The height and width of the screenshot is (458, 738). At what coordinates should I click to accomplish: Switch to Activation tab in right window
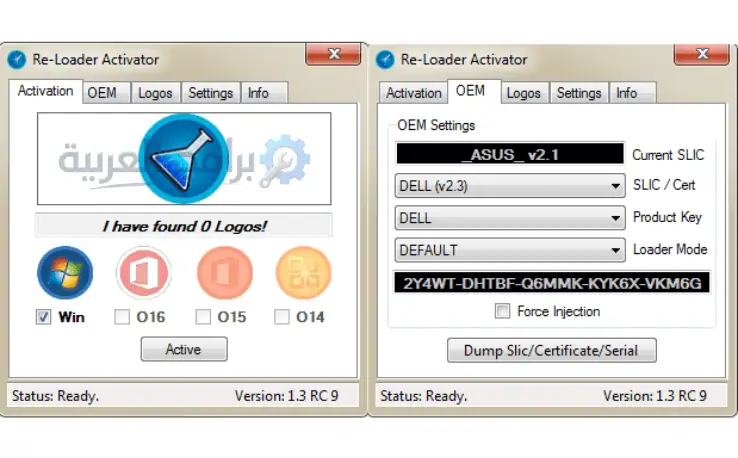[414, 93]
